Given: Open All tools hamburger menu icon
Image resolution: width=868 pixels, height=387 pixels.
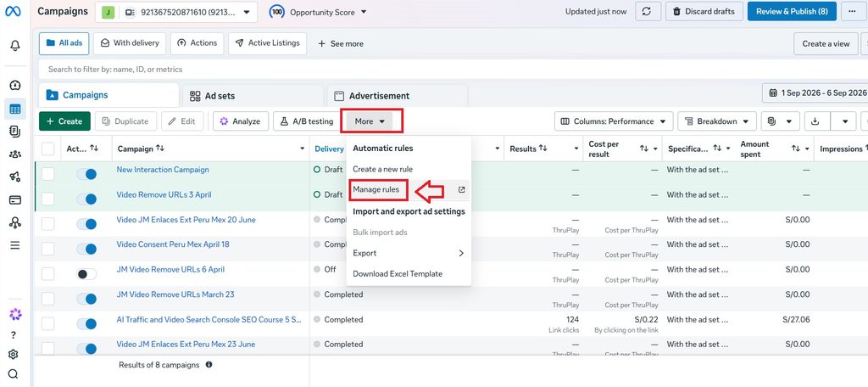Looking at the screenshot, I should pyautogui.click(x=15, y=245).
